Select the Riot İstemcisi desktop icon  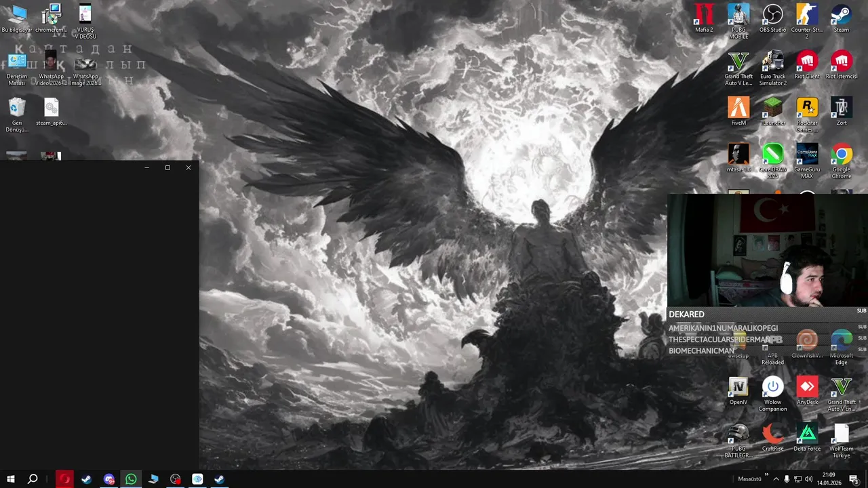(842, 65)
